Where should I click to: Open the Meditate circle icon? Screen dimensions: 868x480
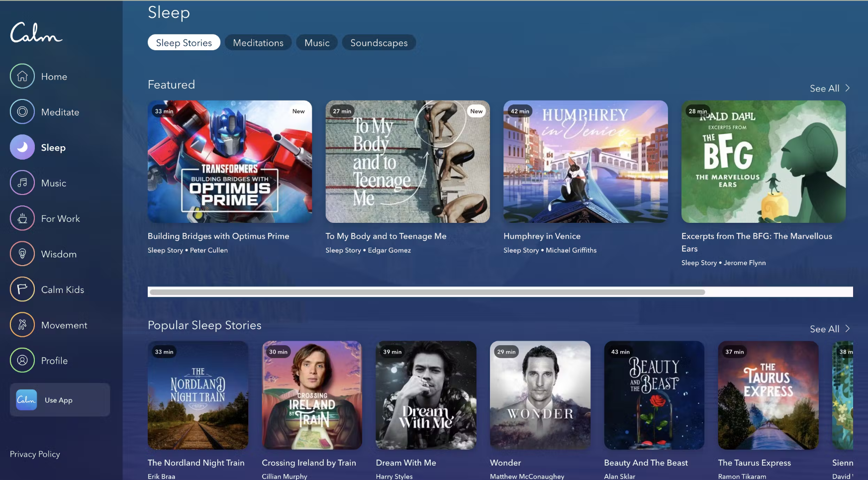(x=22, y=112)
